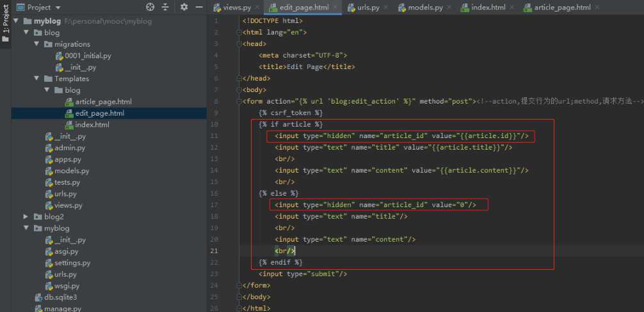Viewport: 644px width, 312px height.
Task: Select views.py in project tree
Action: click(x=68, y=205)
